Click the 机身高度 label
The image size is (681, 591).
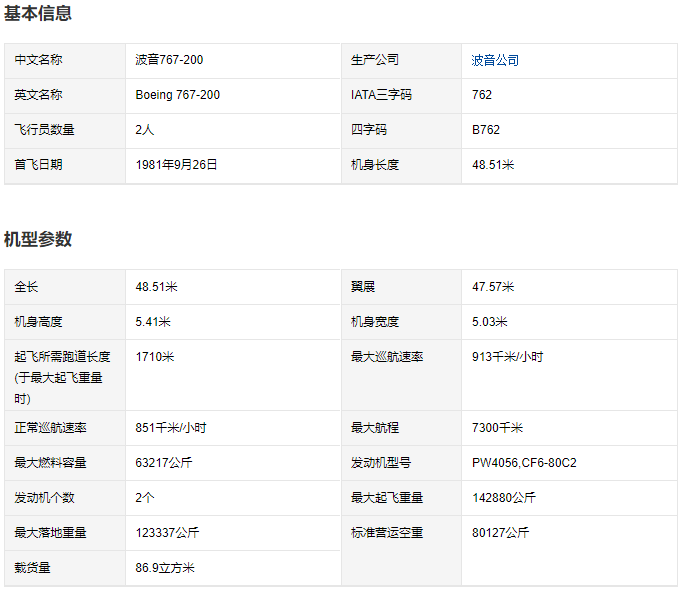(38, 322)
